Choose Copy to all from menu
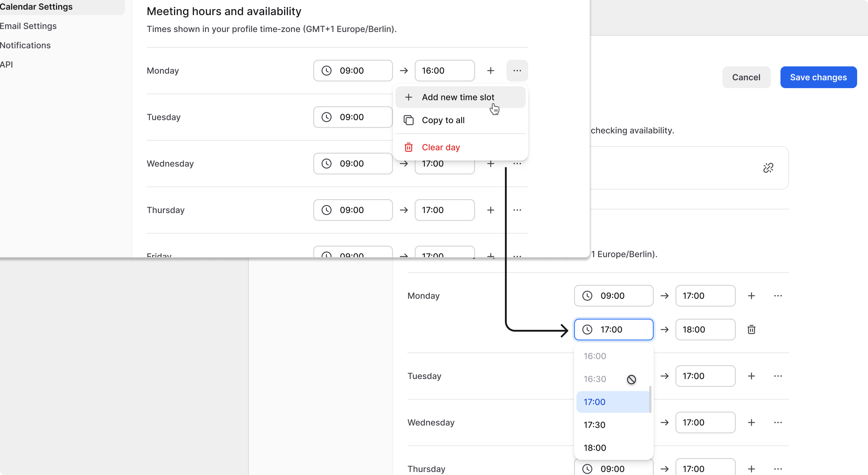Viewport: 868px width, 475px height. tap(443, 120)
